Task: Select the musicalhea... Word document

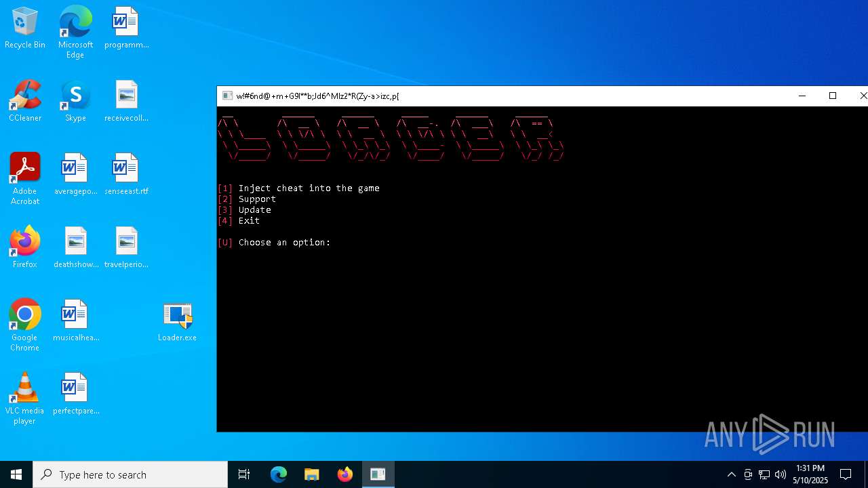Action: coord(75,321)
